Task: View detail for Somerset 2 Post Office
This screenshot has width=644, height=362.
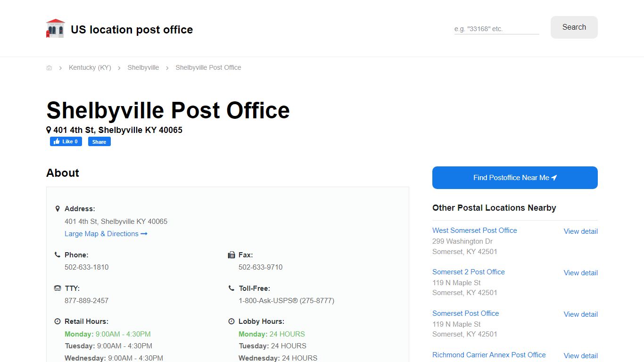Action: [580, 273]
